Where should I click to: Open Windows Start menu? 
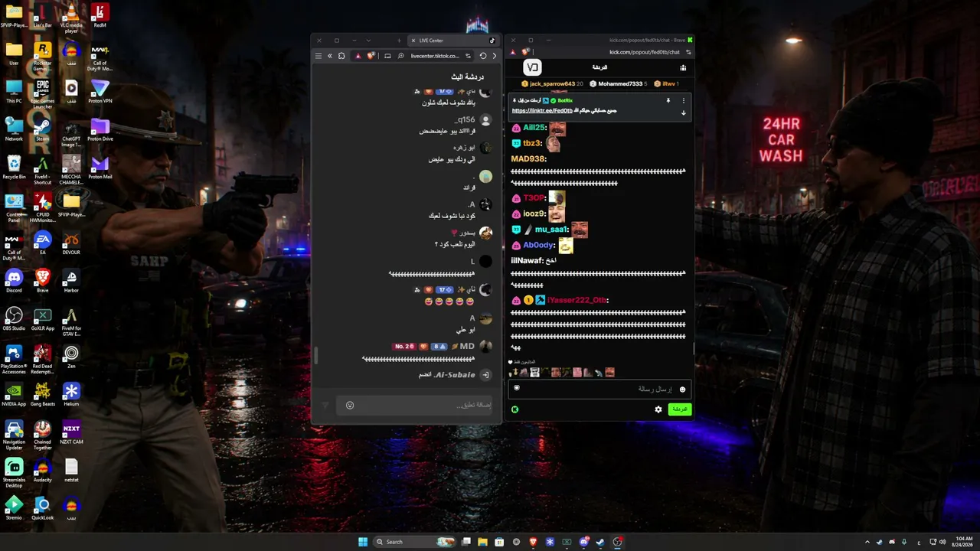pos(363,542)
